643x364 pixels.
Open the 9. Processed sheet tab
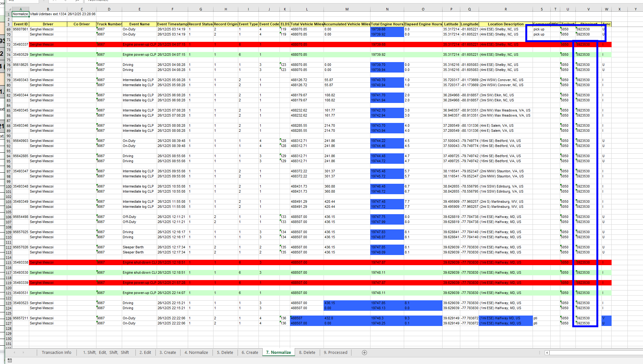click(335, 353)
